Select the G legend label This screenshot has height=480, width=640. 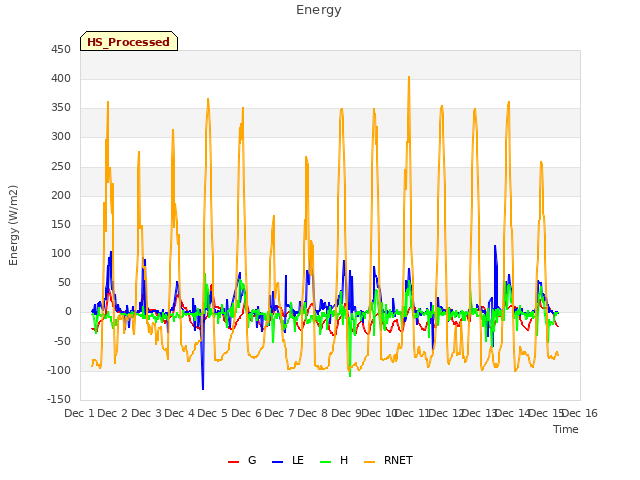click(x=252, y=460)
